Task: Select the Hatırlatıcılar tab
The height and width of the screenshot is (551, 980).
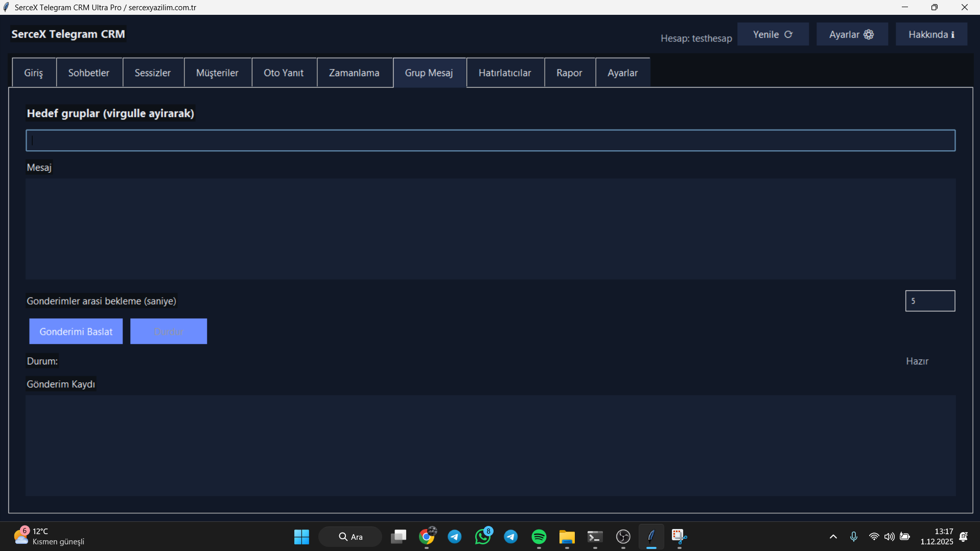Action: (x=505, y=73)
